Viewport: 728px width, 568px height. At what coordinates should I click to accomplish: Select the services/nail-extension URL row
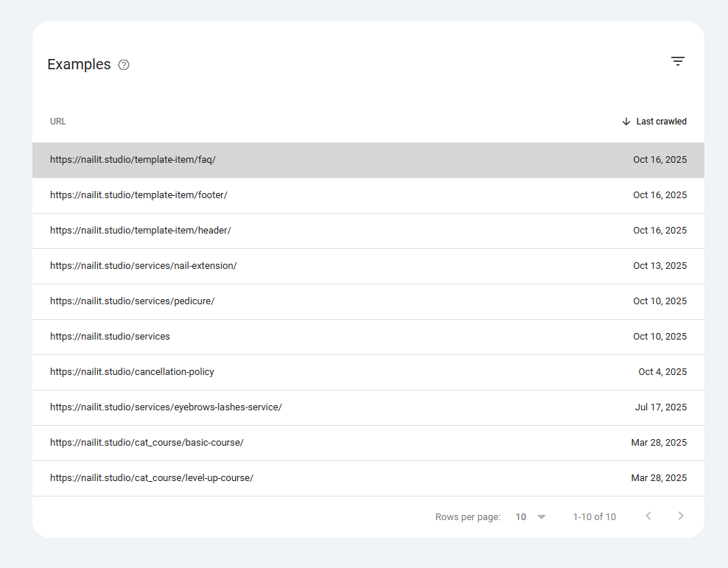[x=143, y=266]
